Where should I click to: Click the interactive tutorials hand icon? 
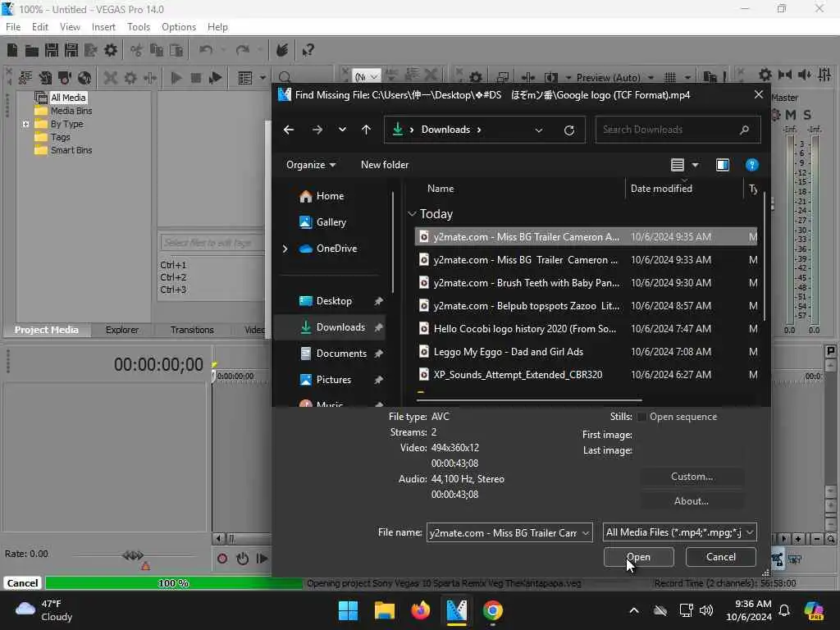coord(282,50)
